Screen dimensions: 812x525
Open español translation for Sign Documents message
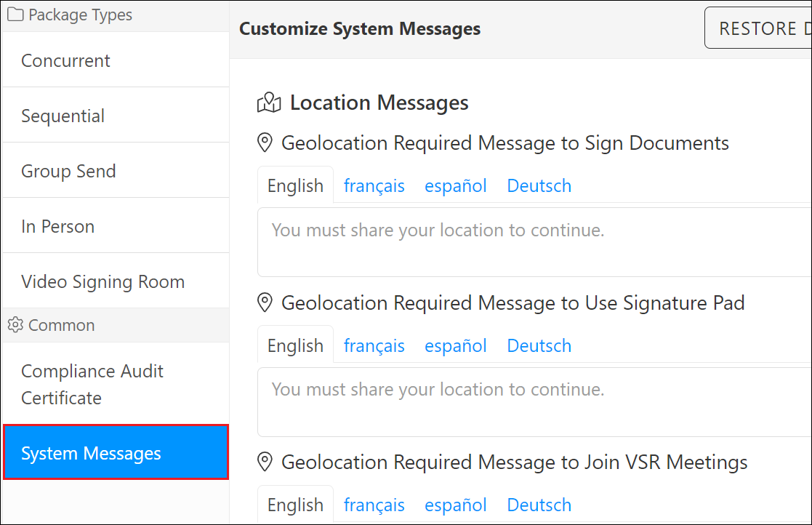point(456,185)
